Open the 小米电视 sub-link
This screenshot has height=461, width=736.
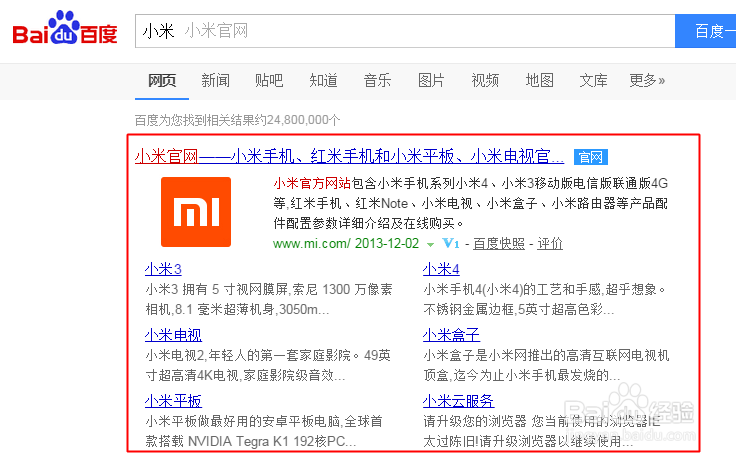(x=173, y=335)
